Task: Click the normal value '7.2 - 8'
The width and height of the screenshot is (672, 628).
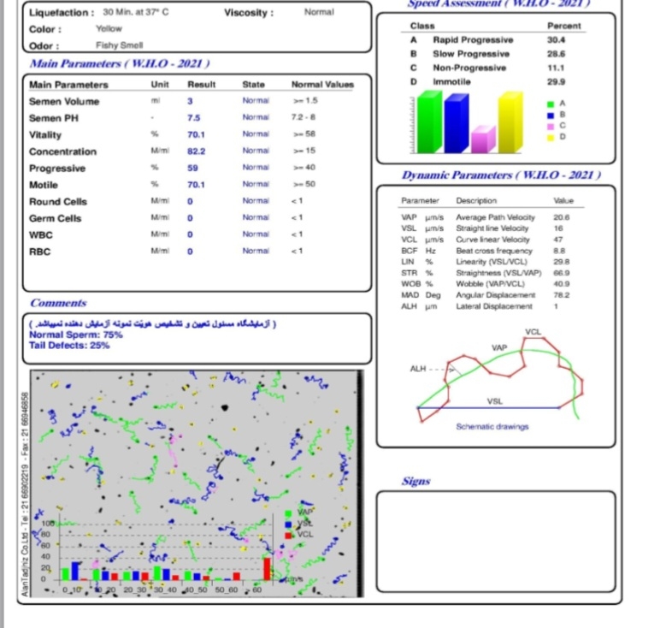Action: (x=304, y=117)
